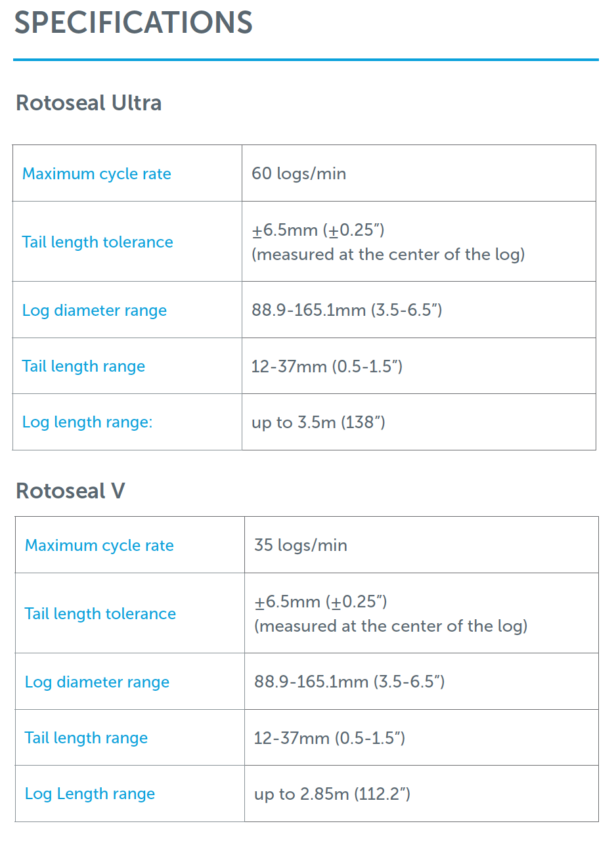
Task: Click Tail length range label in Ultra table
Action: pyautogui.click(x=83, y=366)
